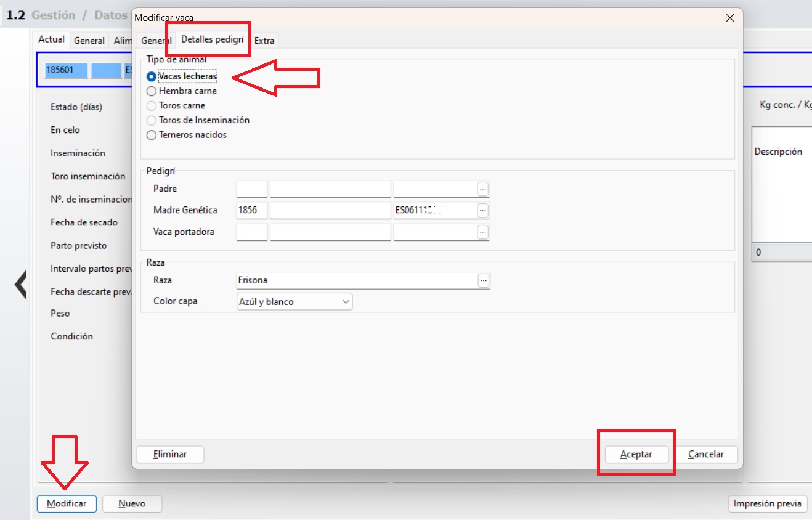The width and height of the screenshot is (812, 520).
Task: Click the Madre Genética browse ellipsis button
Action: [483, 210]
